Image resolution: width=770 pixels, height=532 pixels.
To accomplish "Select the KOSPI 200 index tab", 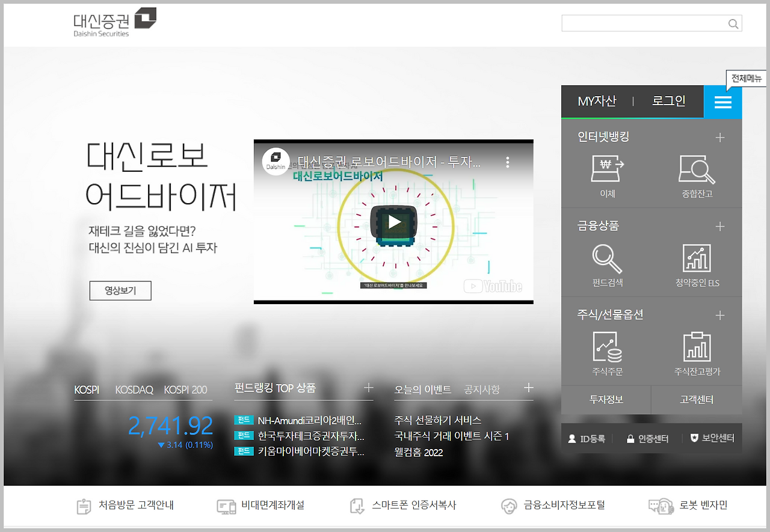I will 186,390.
